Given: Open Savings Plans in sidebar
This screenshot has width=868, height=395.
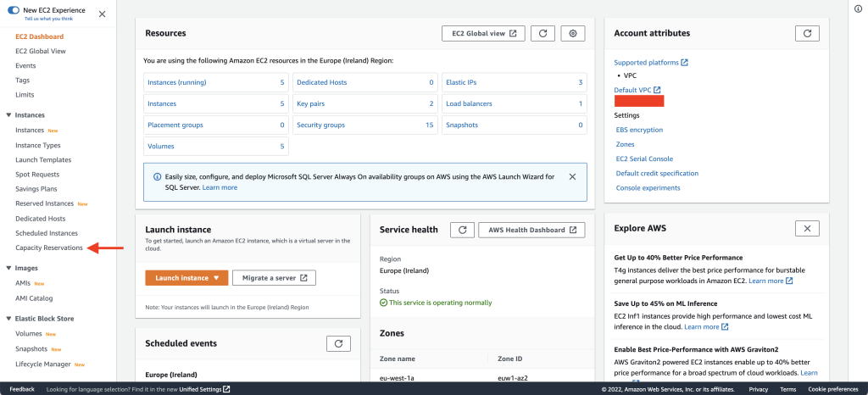Looking at the screenshot, I should 36,189.
